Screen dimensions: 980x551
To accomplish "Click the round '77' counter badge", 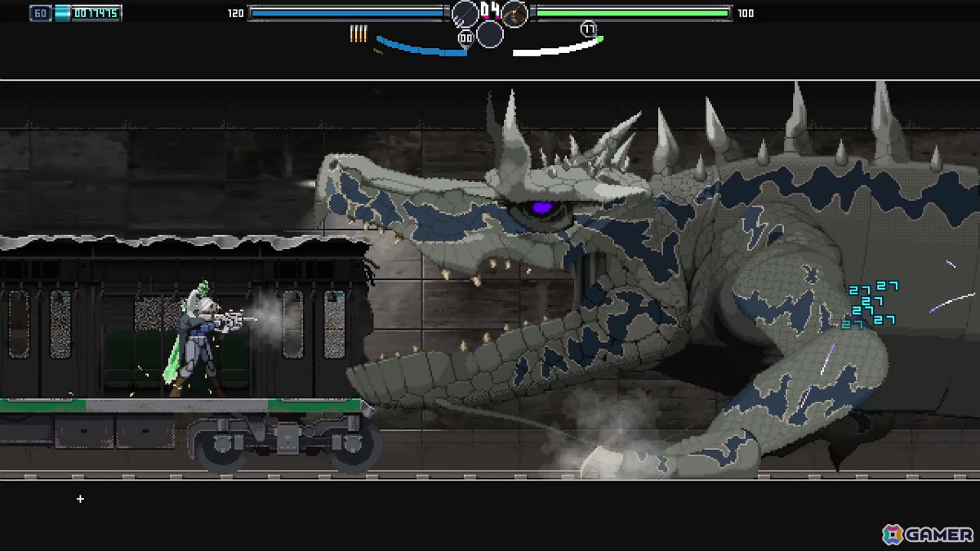I will tap(588, 29).
